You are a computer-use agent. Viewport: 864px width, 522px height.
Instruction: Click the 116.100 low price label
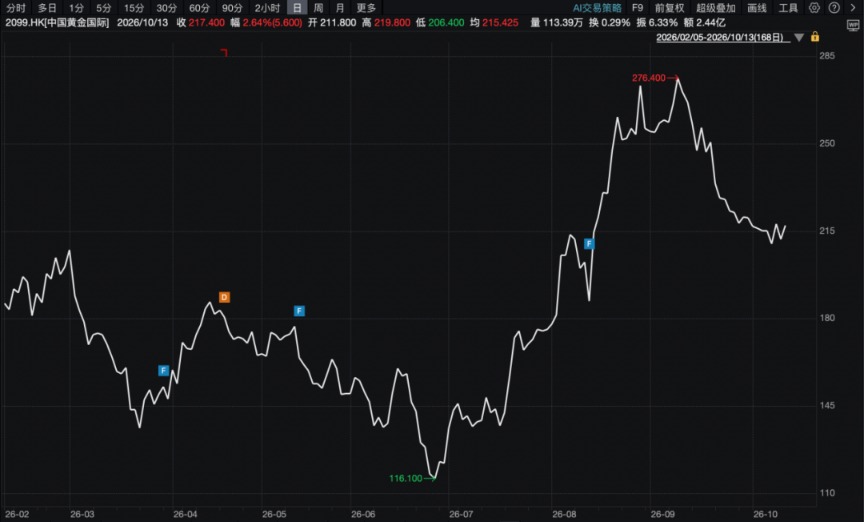tap(406, 478)
